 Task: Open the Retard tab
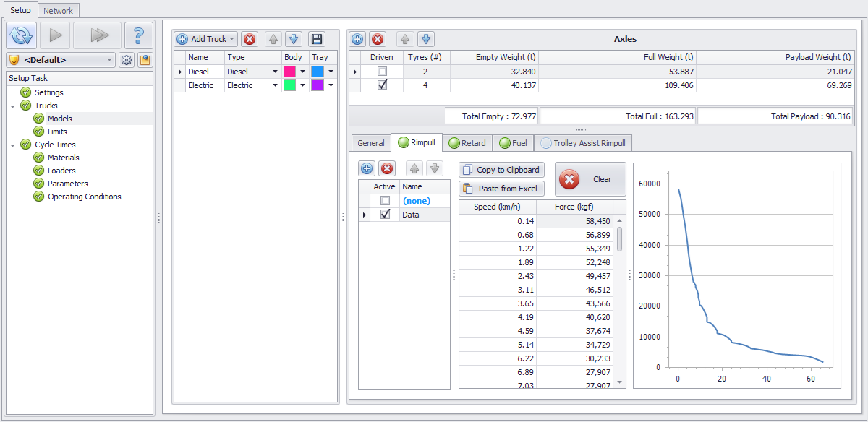[x=467, y=143]
